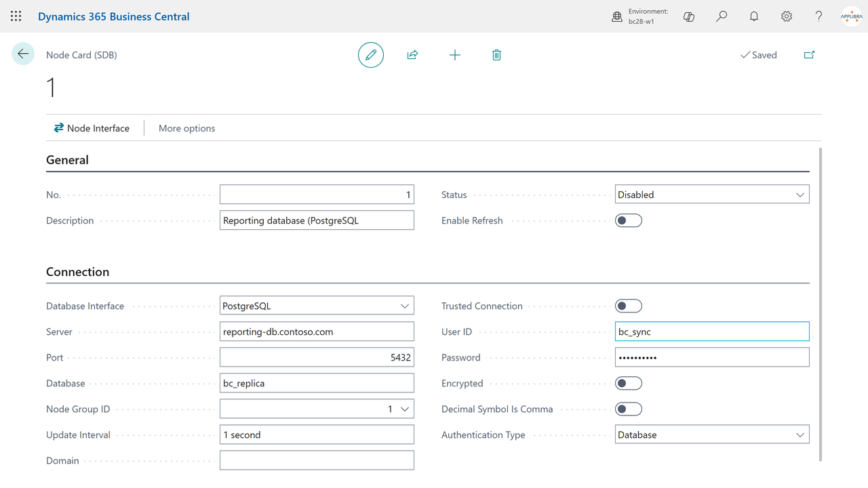
Task: Toggle the Enable Refresh switch
Action: pyautogui.click(x=629, y=220)
